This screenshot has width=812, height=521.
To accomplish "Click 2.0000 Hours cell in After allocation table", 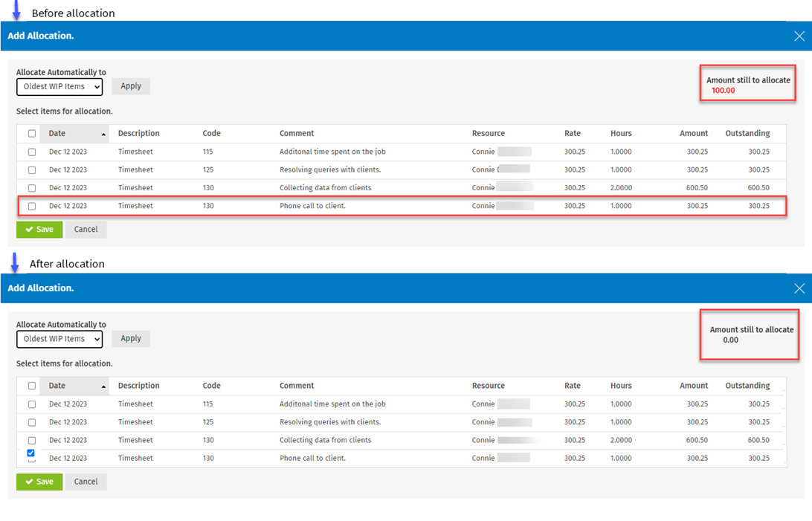I will pyautogui.click(x=621, y=441).
